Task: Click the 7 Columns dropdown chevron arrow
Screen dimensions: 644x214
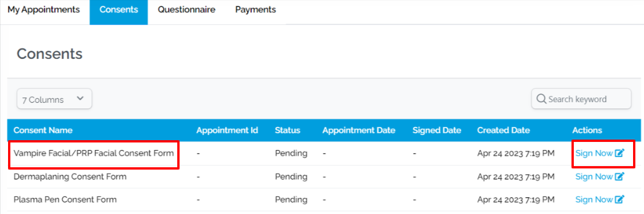Action: (x=80, y=99)
